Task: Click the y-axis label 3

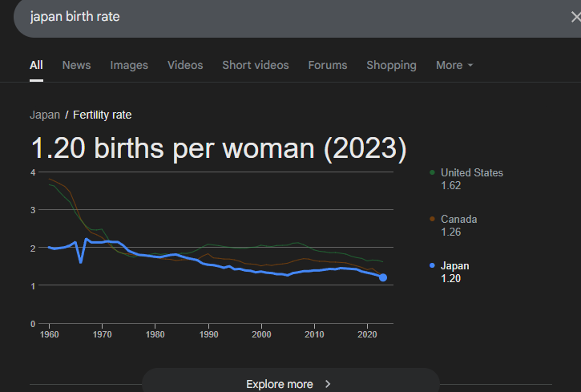Action: coord(33,211)
